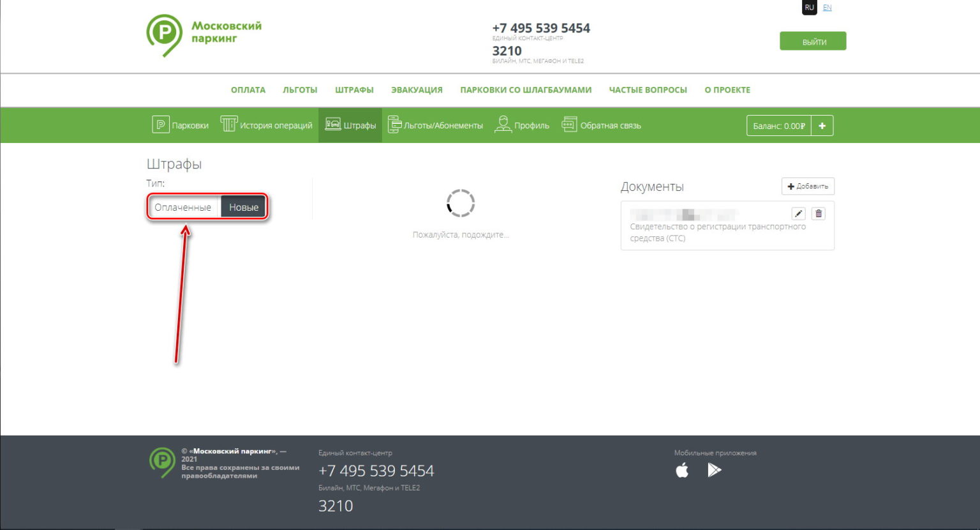Open ОПЛАТА menu item
The width and height of the screenshot is (980, 530).
click(248, 90)
